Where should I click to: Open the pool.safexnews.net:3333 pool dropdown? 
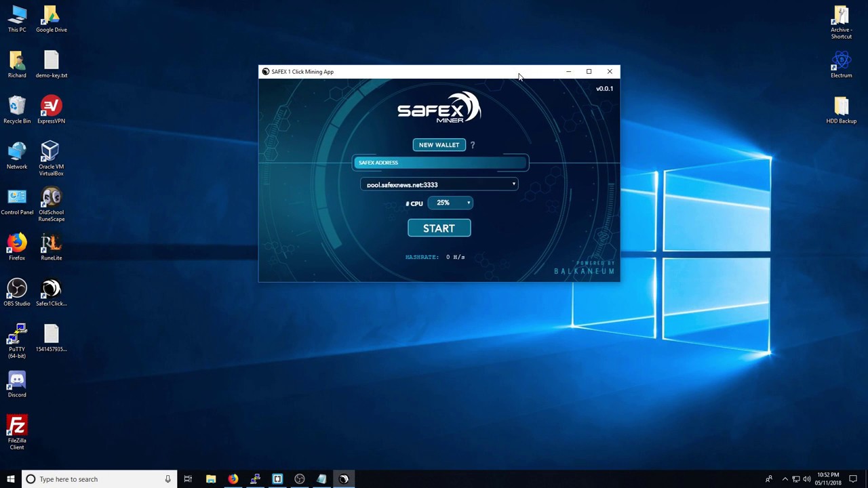(439, 184)
